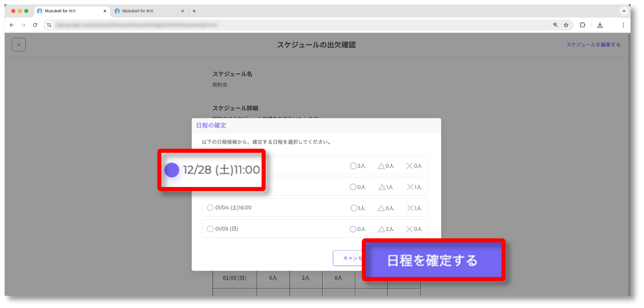Click the X close icon on schedule page

click(x=19, y=44)
